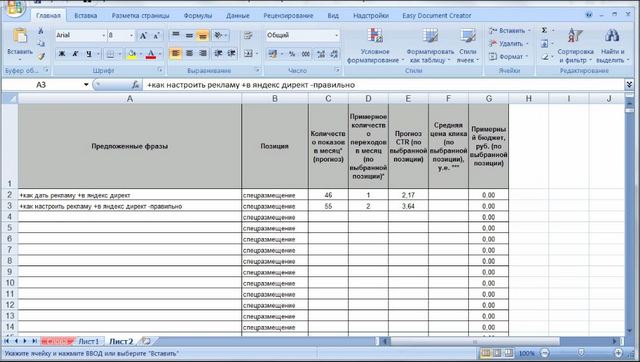Open the Рецензирование ribbon tab
The width and height of the screenshot is (640, 362).
(x=288, y=16)
